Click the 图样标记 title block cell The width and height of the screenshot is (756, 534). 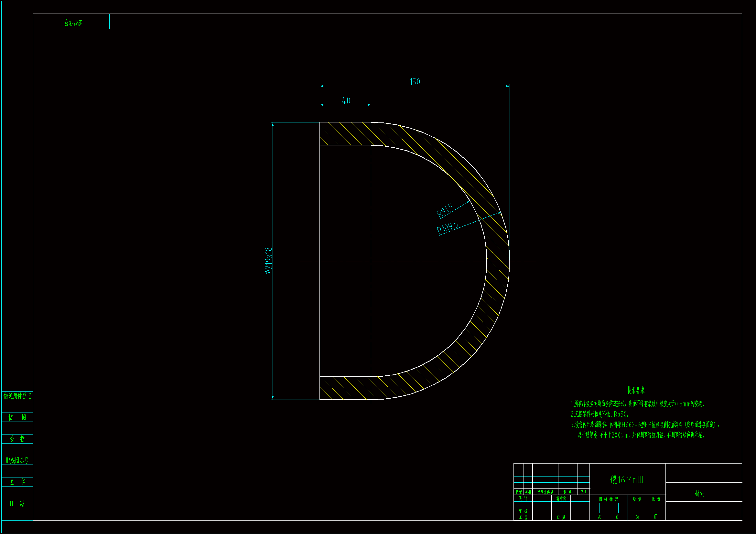tap(609, 499)
